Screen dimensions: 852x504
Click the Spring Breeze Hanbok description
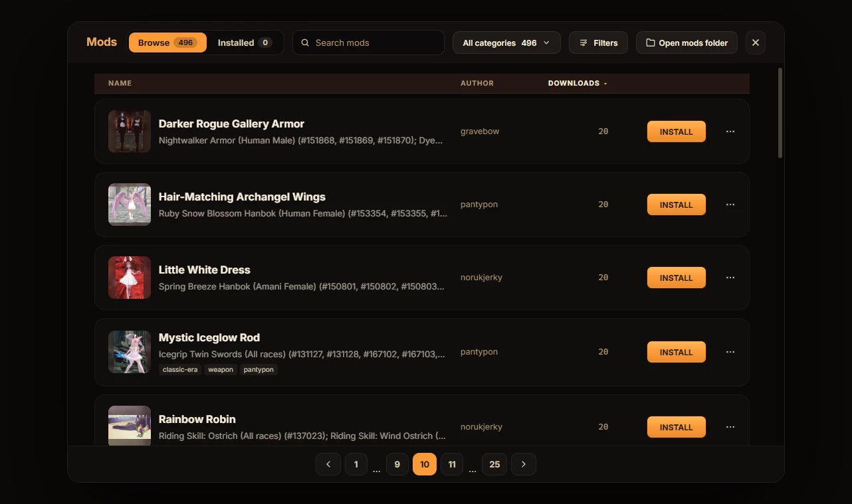click(x=302, y=287)
